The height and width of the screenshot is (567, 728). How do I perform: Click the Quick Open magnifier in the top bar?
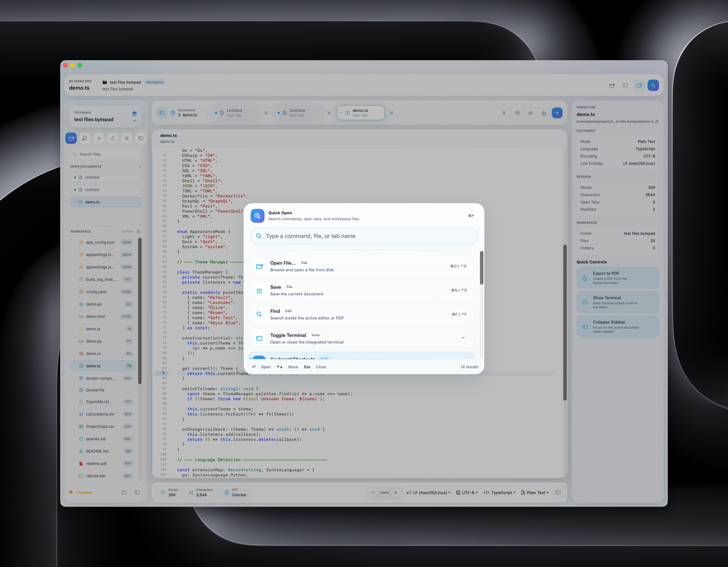click(x=653, y=85)
